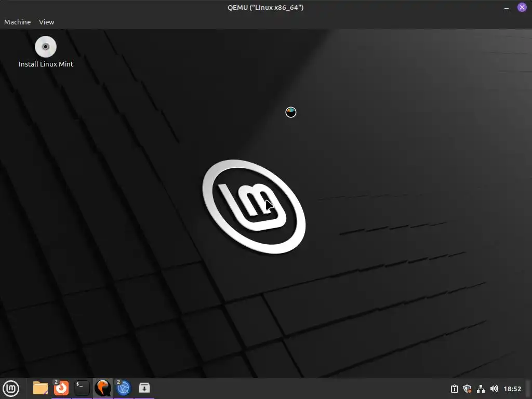Screen dimensions: 532x399
Task: Open the network connections tray icon
Action: 481,389
